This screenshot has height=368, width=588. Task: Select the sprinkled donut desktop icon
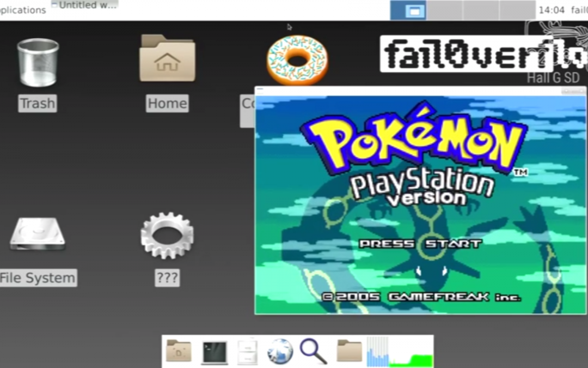pyautogui.click(x=297, y=60)
